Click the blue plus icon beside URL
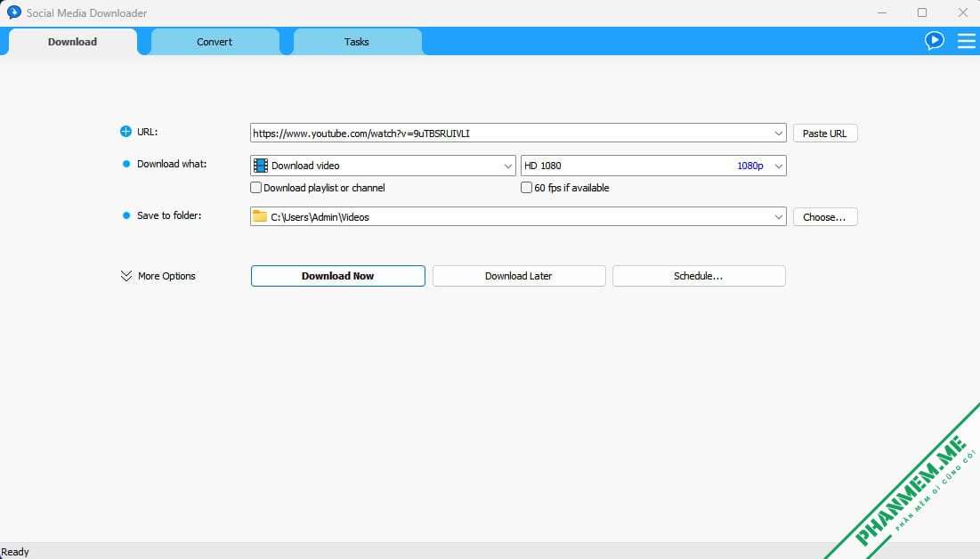 [x=126, y=132]
